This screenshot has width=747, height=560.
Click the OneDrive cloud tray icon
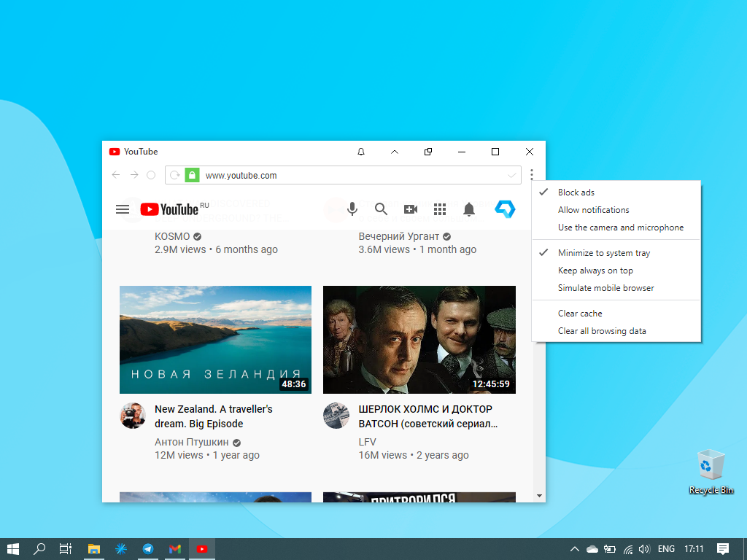[x=592, y=549]
